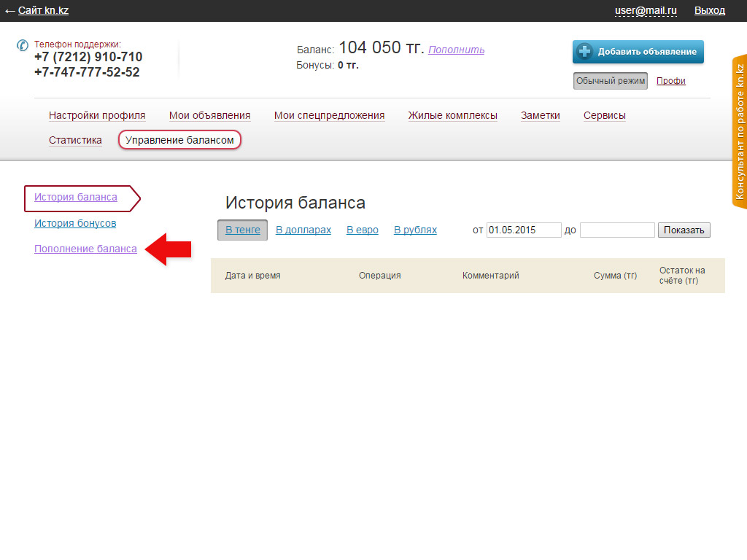Open Мои спецпредложения section
747x560 pixels.
329,115
